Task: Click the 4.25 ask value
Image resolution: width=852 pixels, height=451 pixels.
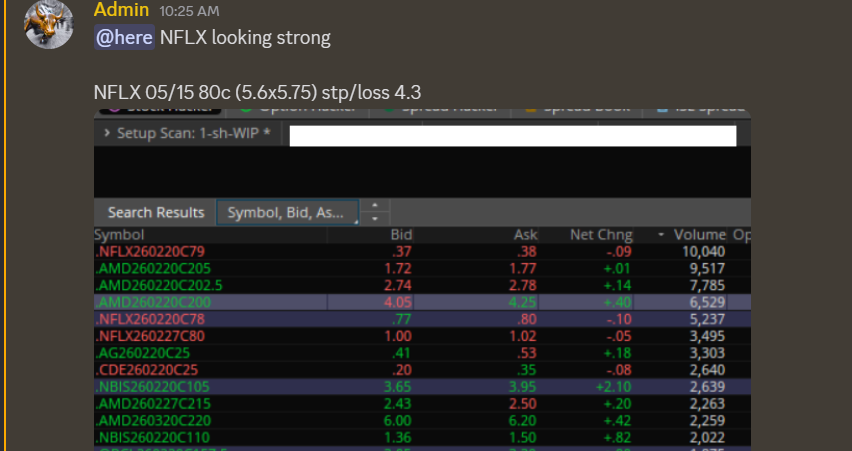Action: point(523,302)
